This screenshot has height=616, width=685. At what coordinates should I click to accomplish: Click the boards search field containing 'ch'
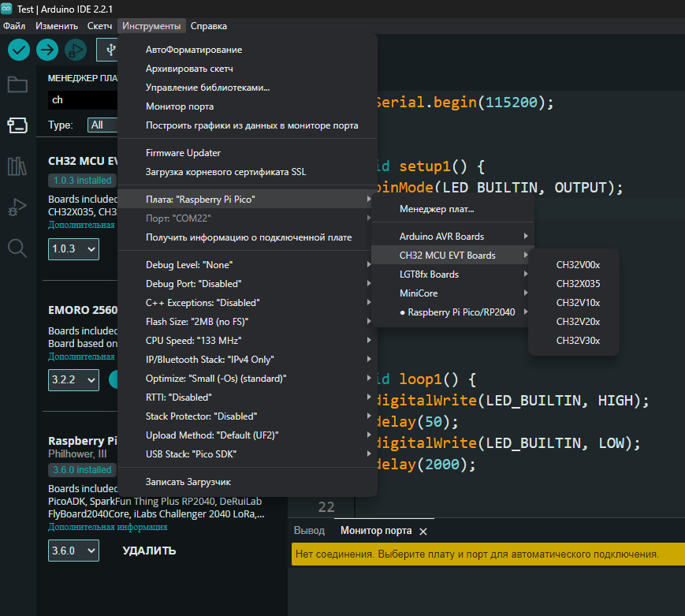click(x=83, y=100)
